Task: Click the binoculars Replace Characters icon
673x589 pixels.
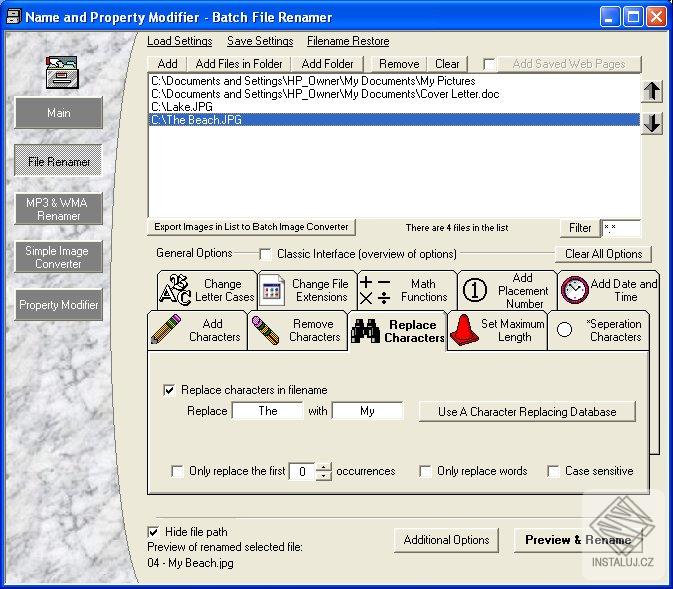Action: 365,331
